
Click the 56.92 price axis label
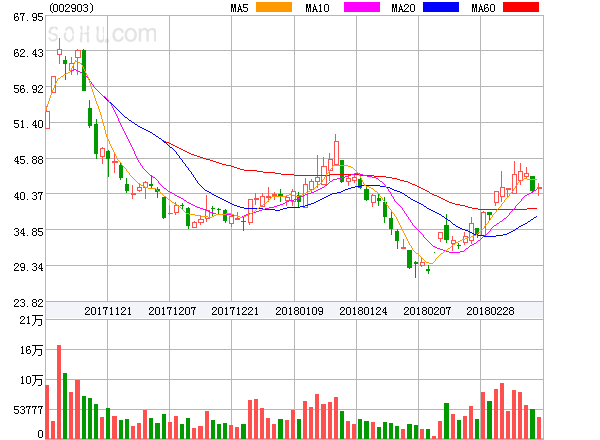click(x=28, y=89)
